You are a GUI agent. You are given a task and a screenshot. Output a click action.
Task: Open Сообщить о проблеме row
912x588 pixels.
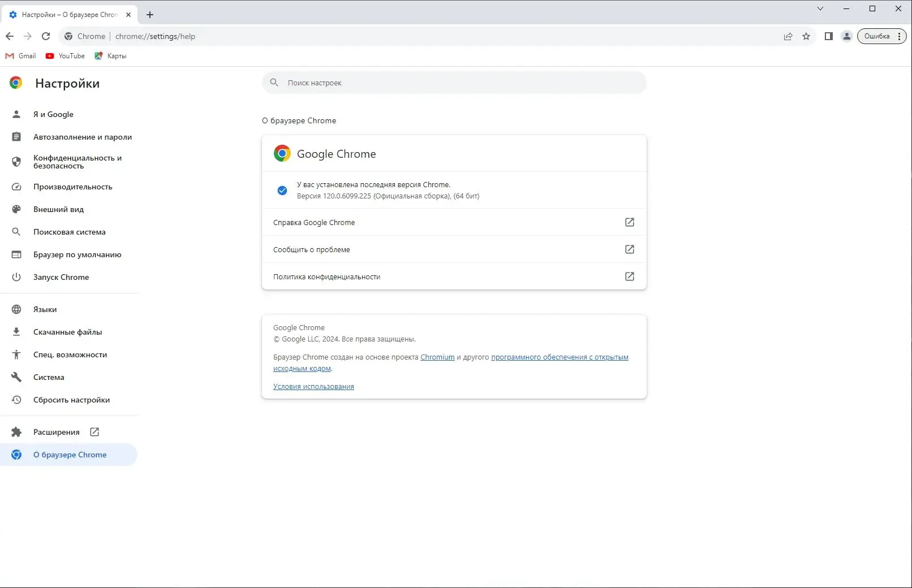[x=454, y=249]
